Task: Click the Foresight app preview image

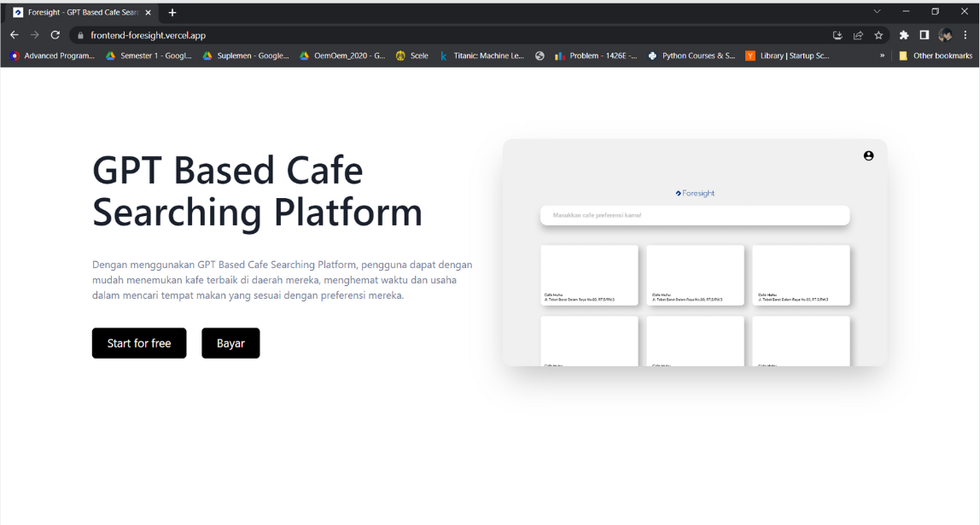Action: (695, 253)
